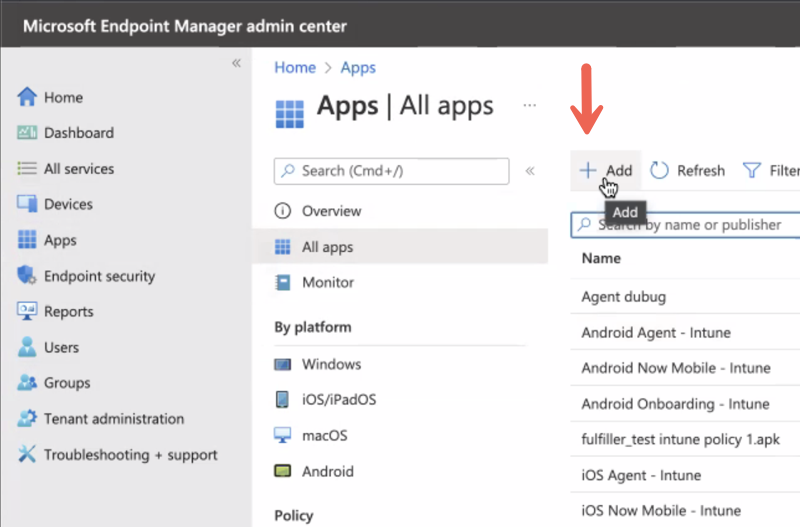Open the All services list icon
800x527 pixels.
[27, 168]
